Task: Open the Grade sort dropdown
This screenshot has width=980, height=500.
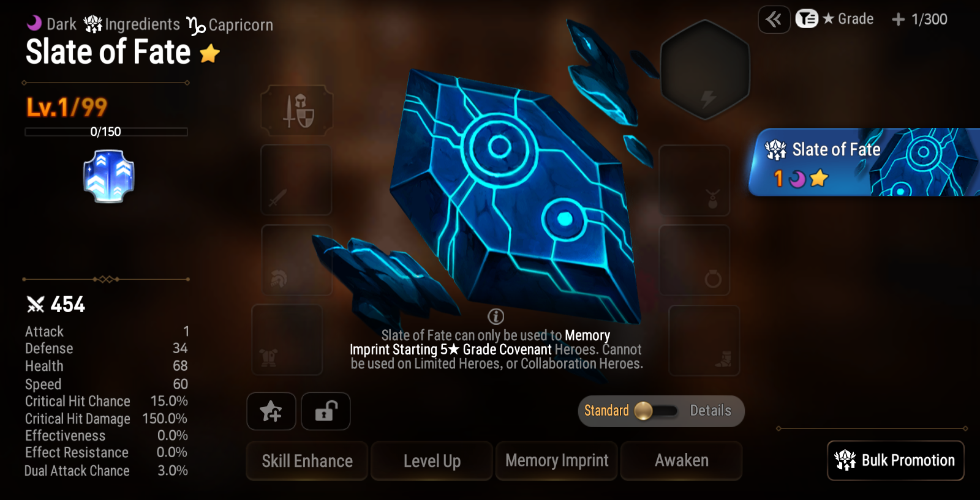Action: coord(835,19)
